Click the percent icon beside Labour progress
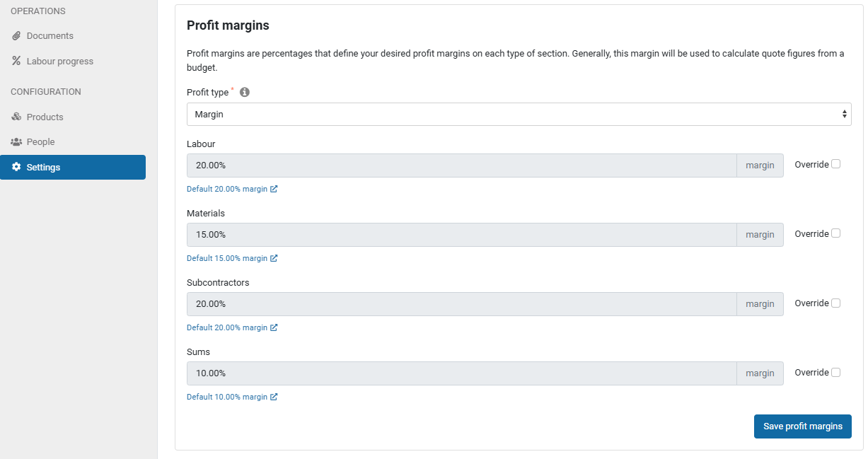Image resolution: width=868 pixels, height=459 pixels. click(16, 62)
